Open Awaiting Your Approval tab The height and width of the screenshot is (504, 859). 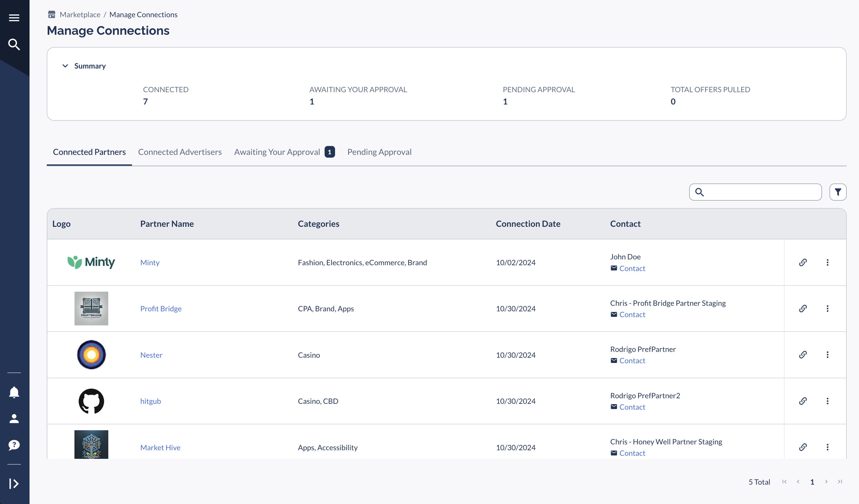(284, 152)
